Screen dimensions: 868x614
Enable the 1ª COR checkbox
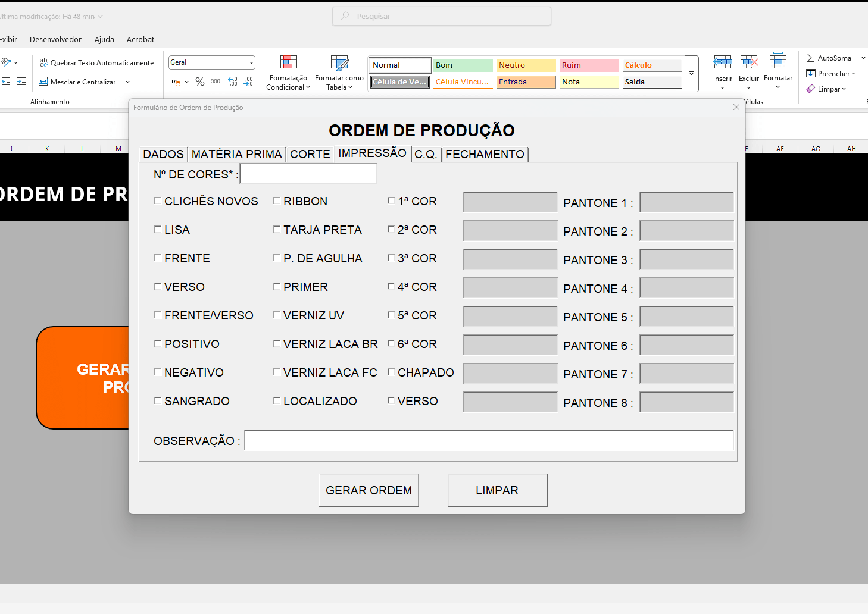click(x=391, y=201)
